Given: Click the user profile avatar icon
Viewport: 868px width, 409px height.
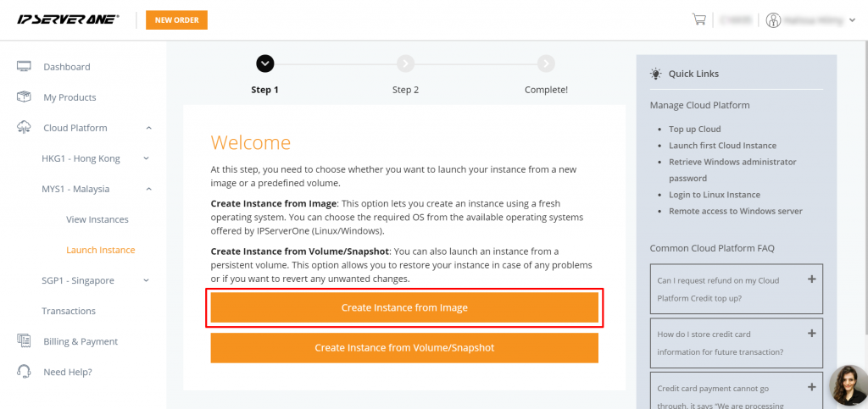Looking at the screenshot, I should [773, 20].
